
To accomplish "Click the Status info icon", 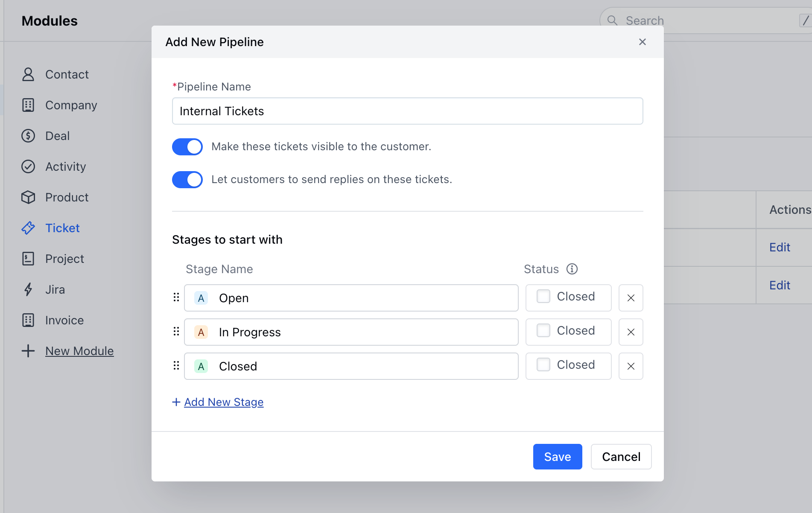I will point(572,269).
